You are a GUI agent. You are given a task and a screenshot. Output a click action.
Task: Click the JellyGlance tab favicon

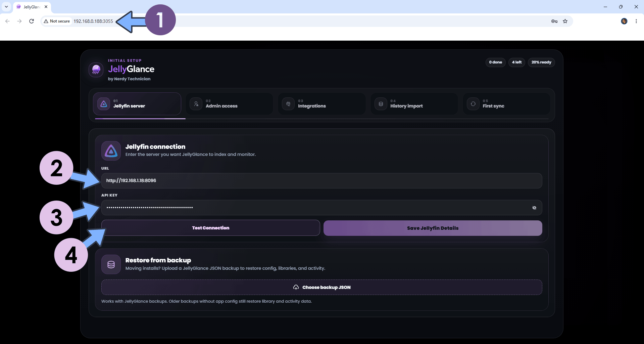18,7
